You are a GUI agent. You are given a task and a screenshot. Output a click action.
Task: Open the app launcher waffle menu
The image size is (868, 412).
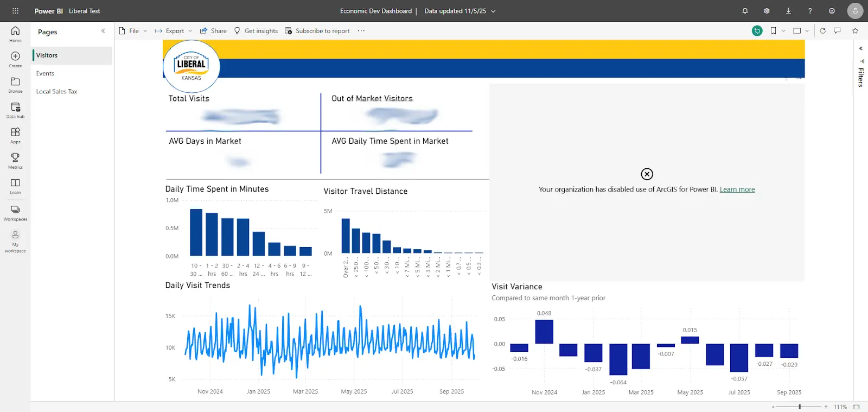15,11
